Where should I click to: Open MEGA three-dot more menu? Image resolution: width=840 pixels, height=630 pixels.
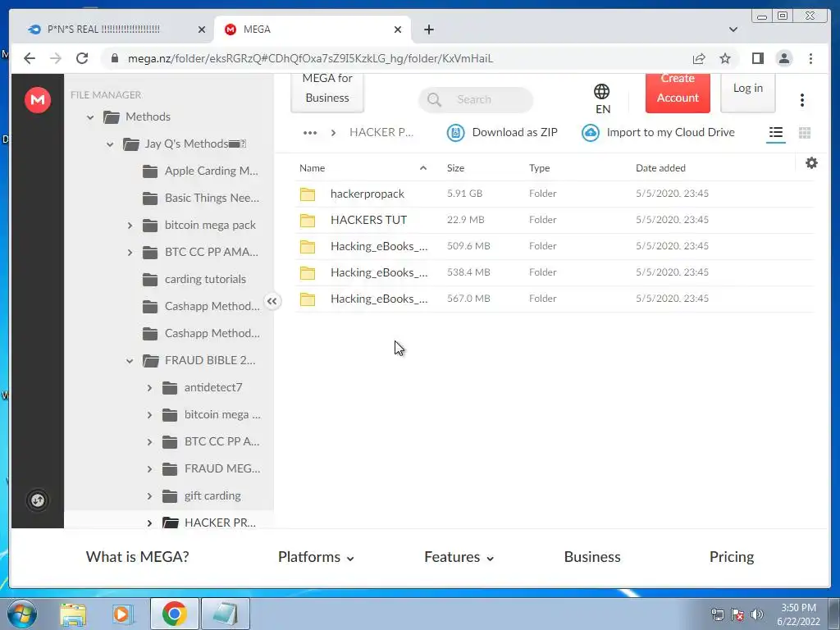coord(802,99)
